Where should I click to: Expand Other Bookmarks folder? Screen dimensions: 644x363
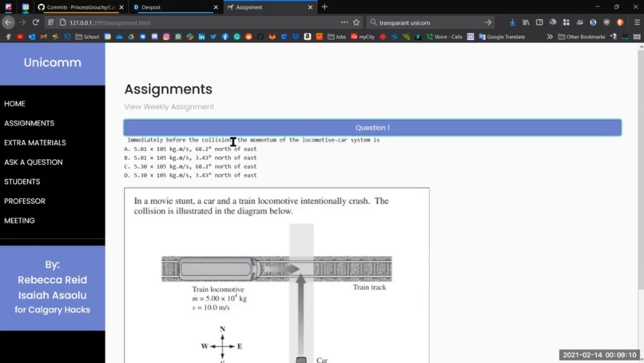coord(582,37)
